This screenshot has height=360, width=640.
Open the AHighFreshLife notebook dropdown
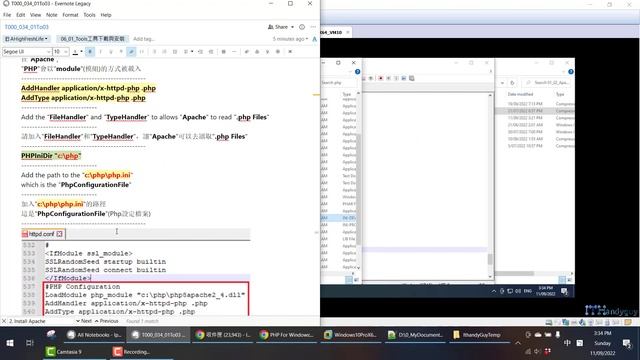[26, 39]
